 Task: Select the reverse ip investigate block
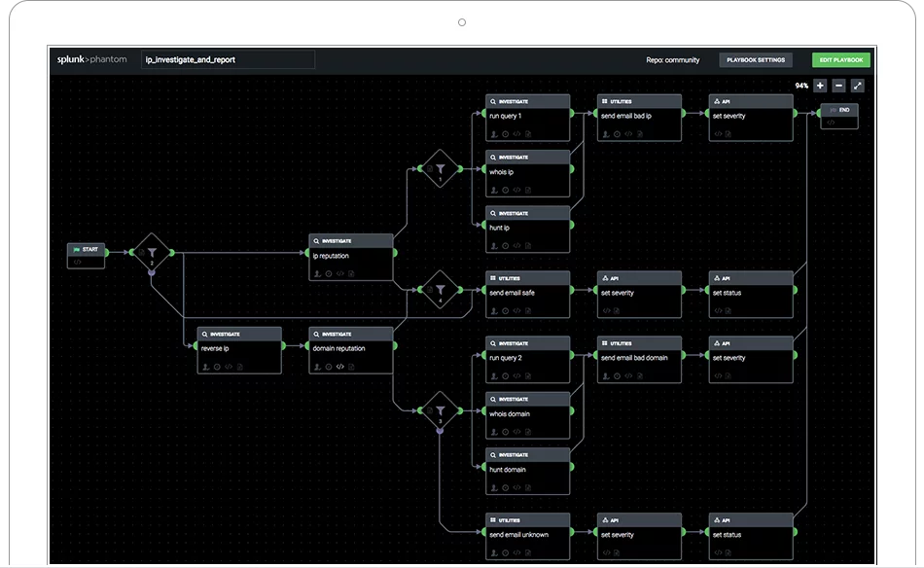point(240,349)
